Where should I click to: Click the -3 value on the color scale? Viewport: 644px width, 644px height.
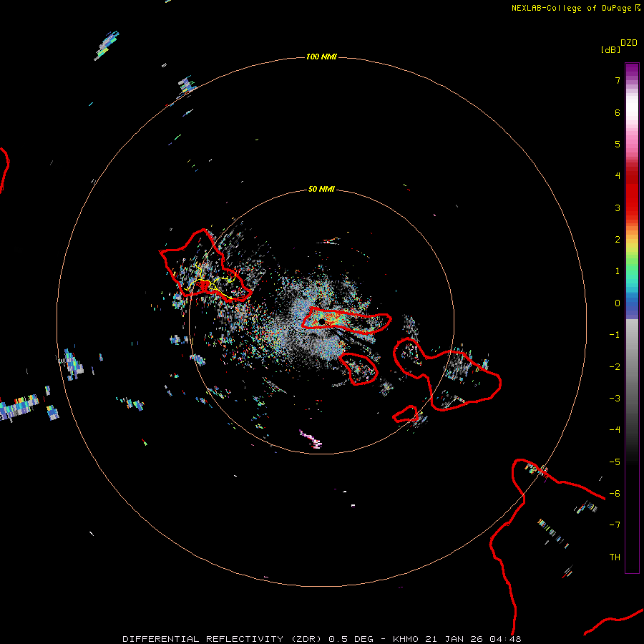coord(615,399)
